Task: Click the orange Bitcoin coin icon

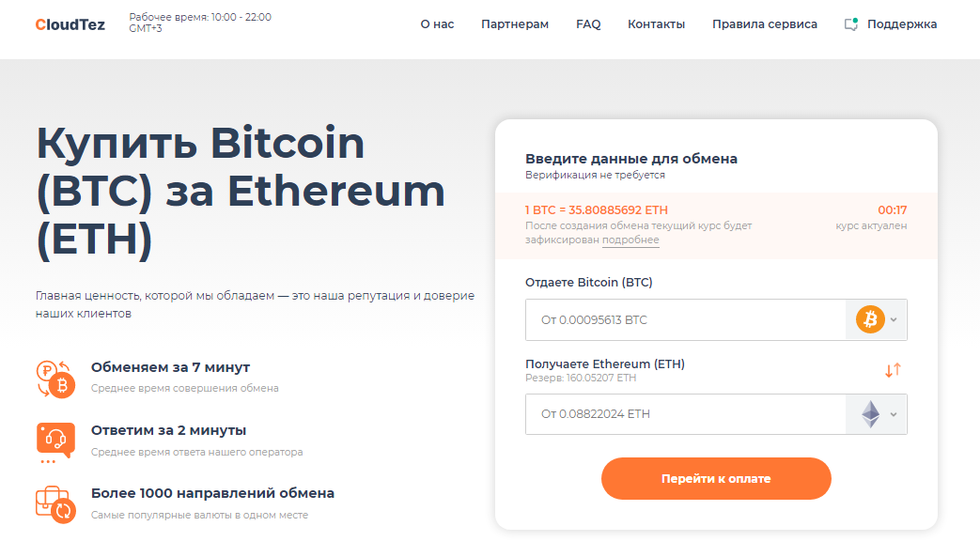Action: coord(870,319)
